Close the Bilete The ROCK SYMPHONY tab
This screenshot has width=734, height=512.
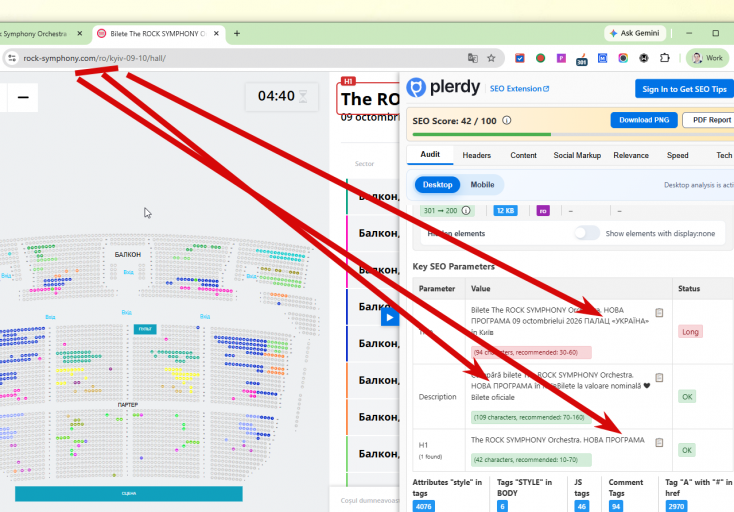[x=216, y=34]
